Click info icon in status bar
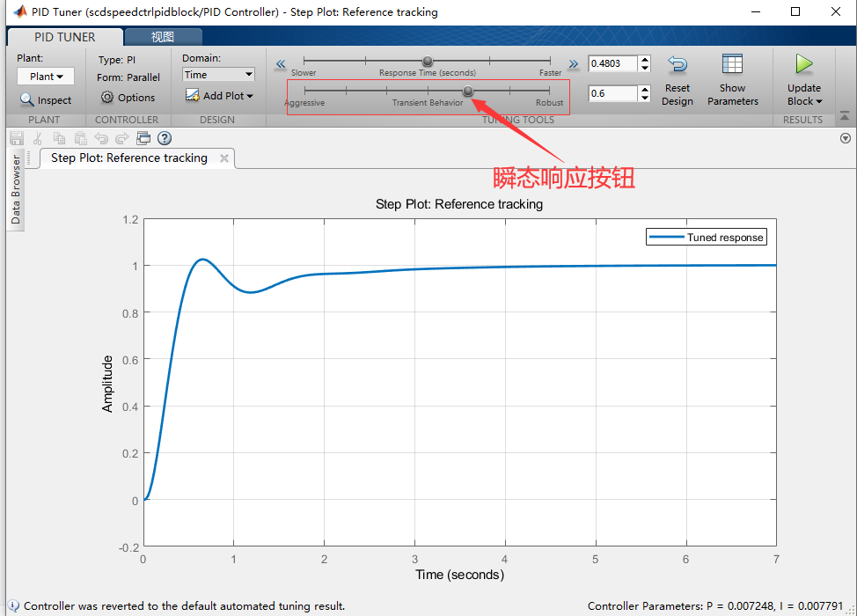857x616 pixels. point(13,605)
